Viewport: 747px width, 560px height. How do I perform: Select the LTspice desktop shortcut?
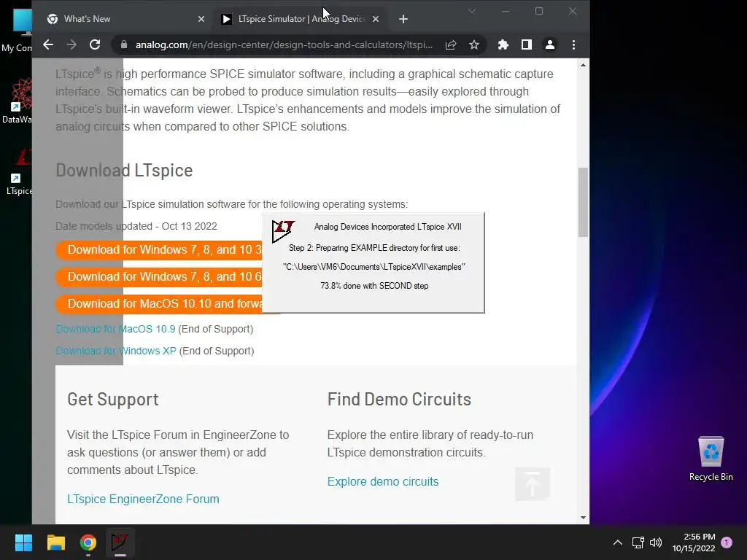coord(19,172)
